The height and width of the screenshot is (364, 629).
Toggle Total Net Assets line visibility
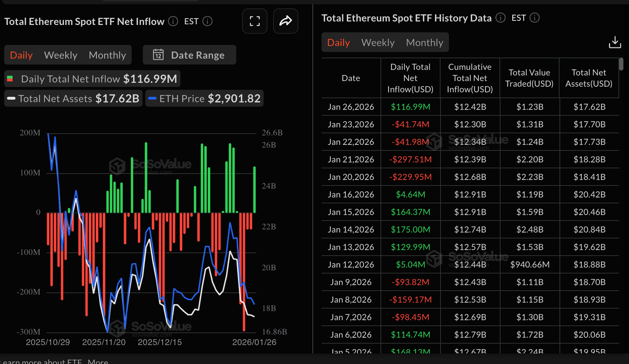coord(73,99)
